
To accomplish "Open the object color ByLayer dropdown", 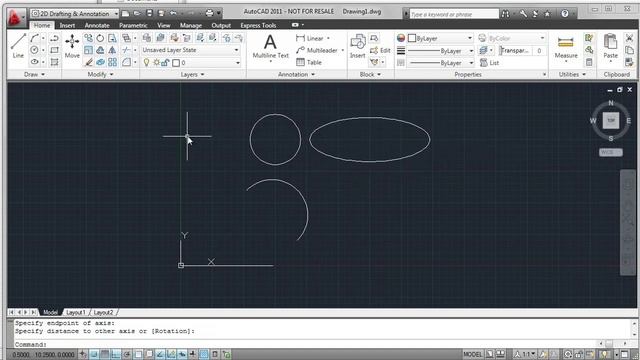I will pos(440,38).
